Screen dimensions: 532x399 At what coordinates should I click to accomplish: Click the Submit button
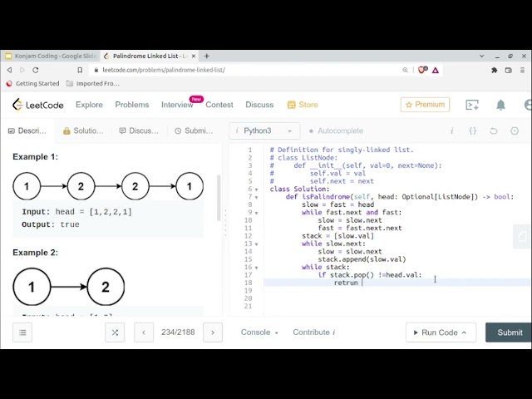[x=509, y=332]
